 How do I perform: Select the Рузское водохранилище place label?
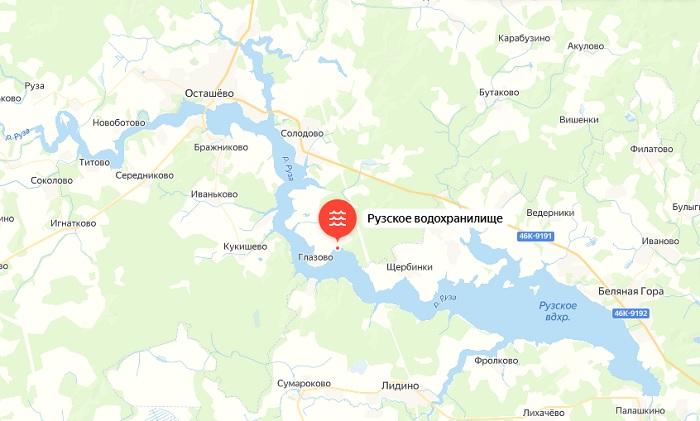pos(435,218)
